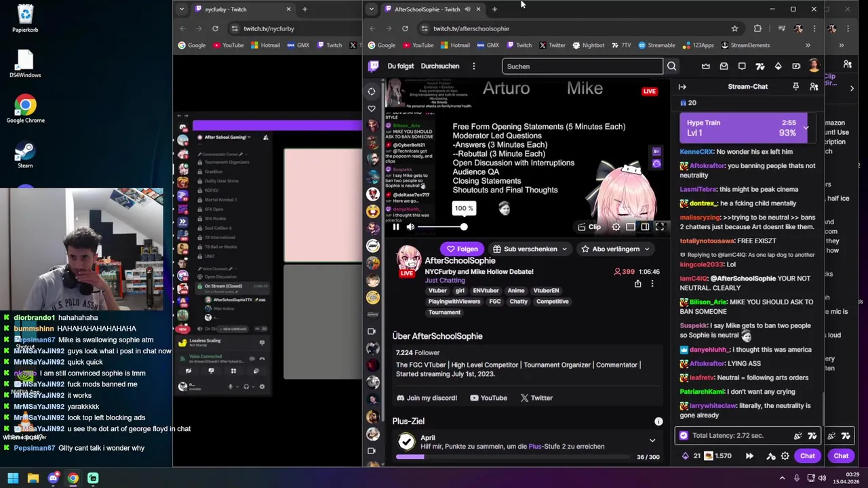
Task: Open the chat community users icon
Action: (814, 87)
